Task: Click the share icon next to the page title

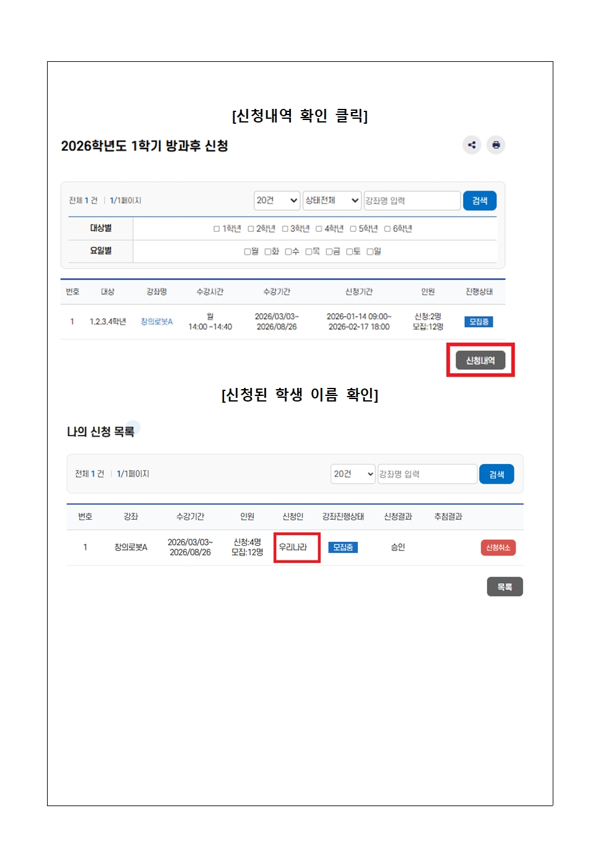Action: pyautogui.click(x=472, y=145)
